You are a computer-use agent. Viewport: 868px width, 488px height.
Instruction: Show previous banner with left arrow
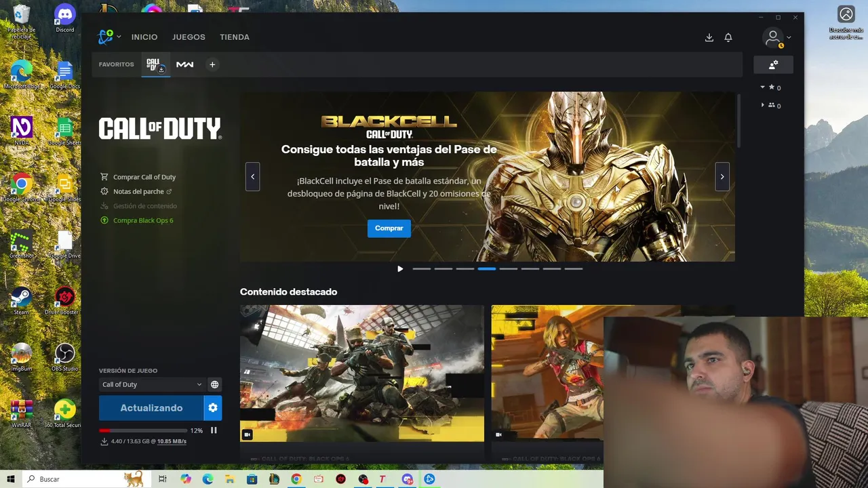click(x=252, y=177)
